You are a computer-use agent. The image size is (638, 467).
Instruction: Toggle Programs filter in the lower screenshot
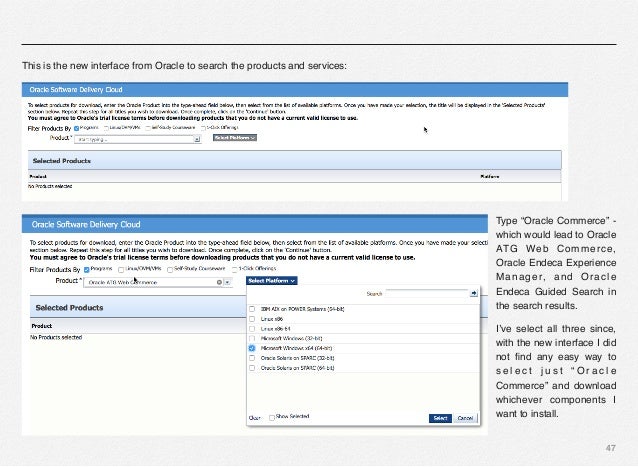[x=87, y=270]
